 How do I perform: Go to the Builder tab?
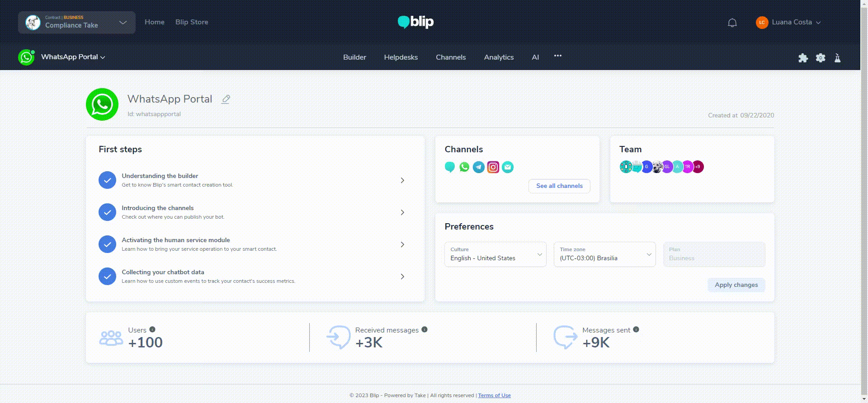tap(354, 57)
